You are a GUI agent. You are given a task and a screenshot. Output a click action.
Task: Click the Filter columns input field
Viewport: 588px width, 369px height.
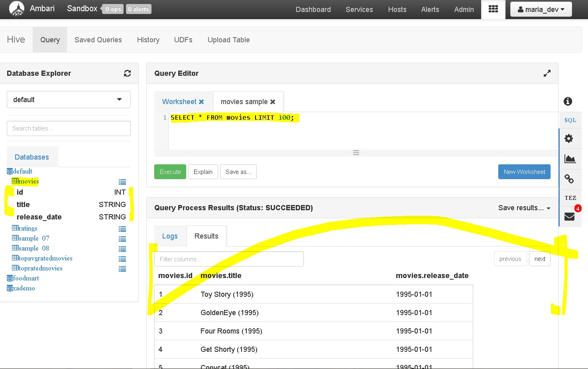[x=229, y=259]
